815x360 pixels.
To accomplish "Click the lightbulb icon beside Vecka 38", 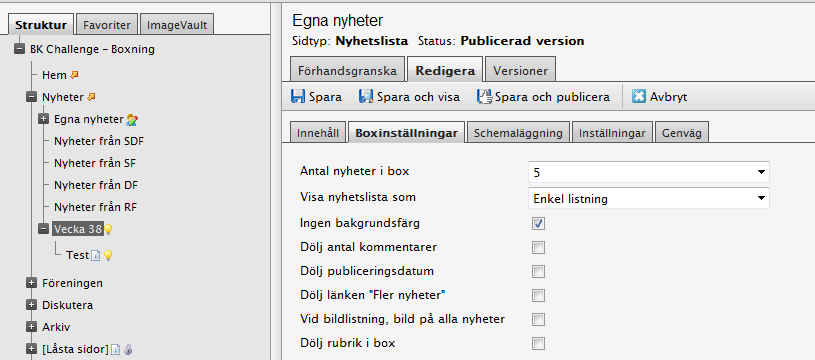I will 108,229.
